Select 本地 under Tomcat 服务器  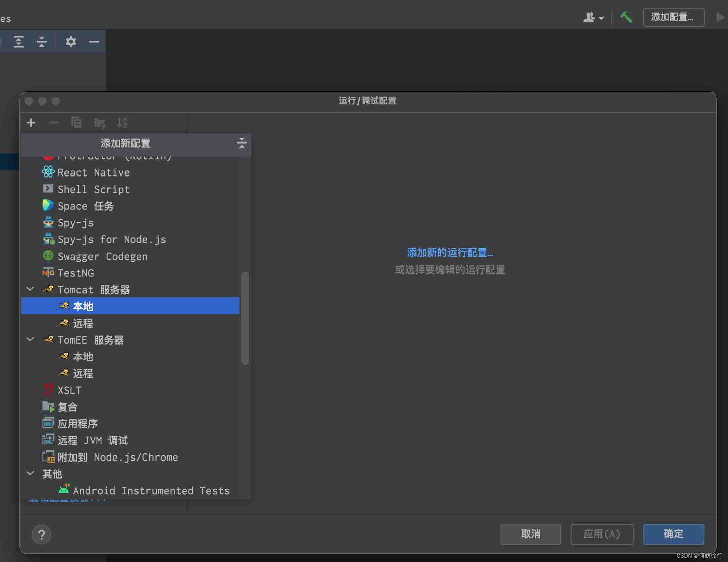[130, 306]
